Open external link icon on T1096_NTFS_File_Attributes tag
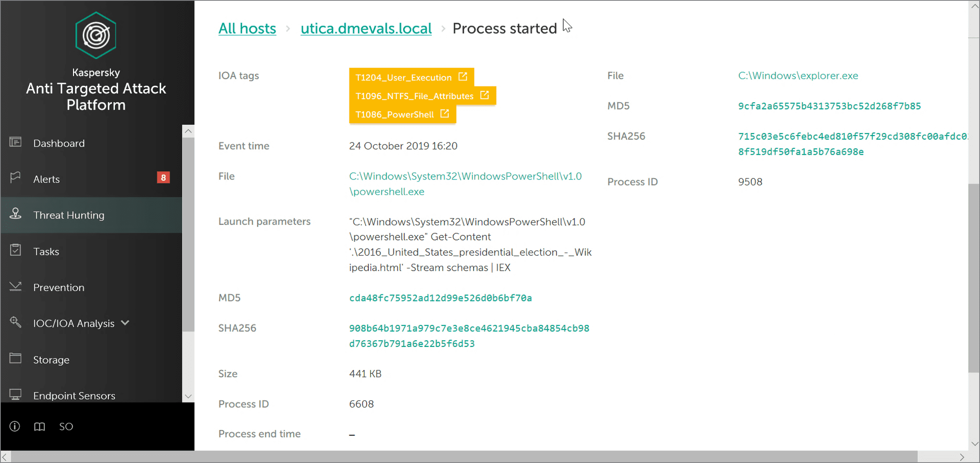The image size is (980, 463). pos(484,96)
